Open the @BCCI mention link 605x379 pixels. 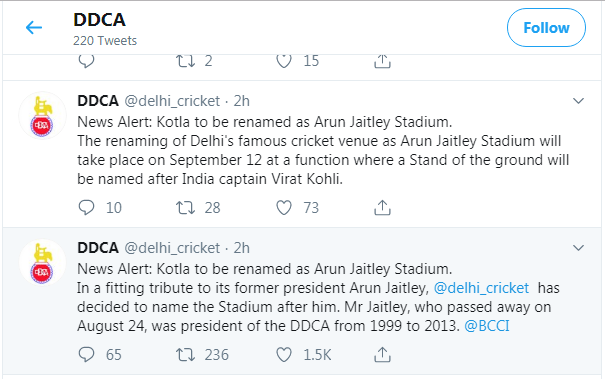(x=487, y=326)
